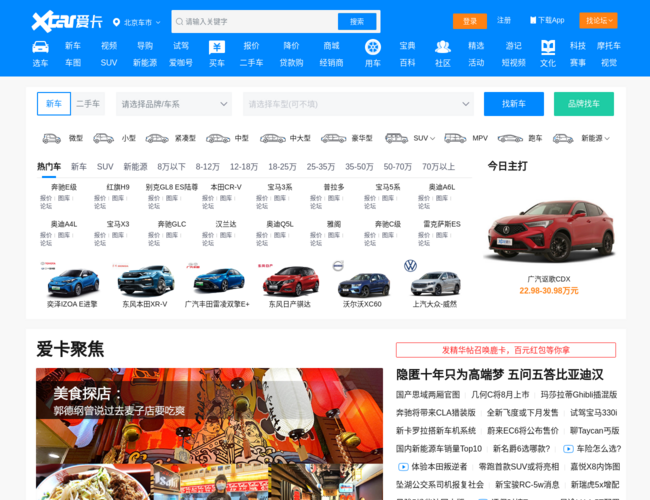Open 国内新能源车销量Top10 news link
The image size is (650, 500).
pos(439,449)
